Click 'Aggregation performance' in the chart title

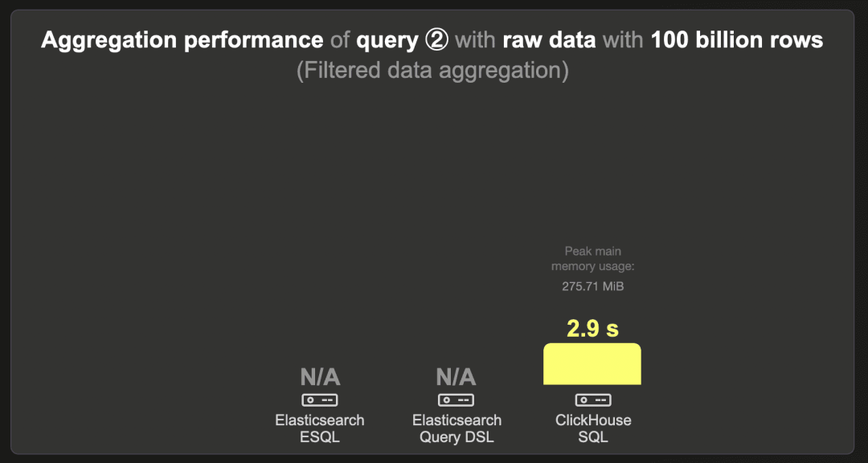[x=182, y=40]
